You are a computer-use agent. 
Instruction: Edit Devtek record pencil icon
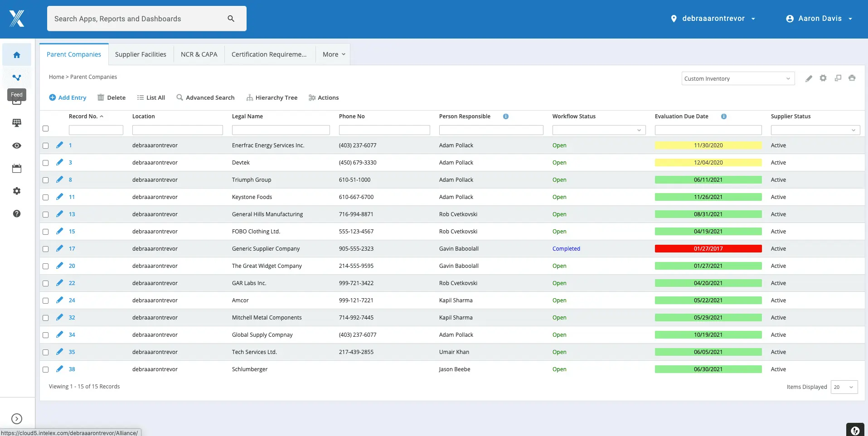pos(59,162)
